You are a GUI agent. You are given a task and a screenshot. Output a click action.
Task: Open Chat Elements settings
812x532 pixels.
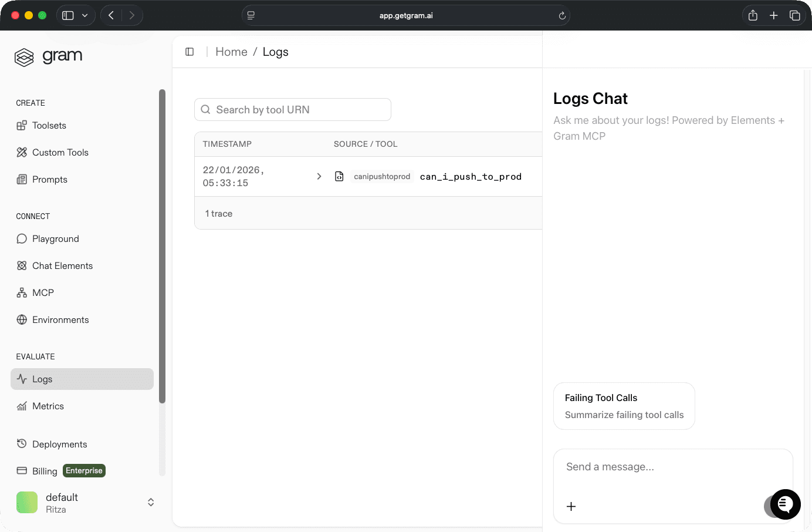pyautogui.click(x=62, y=265)
